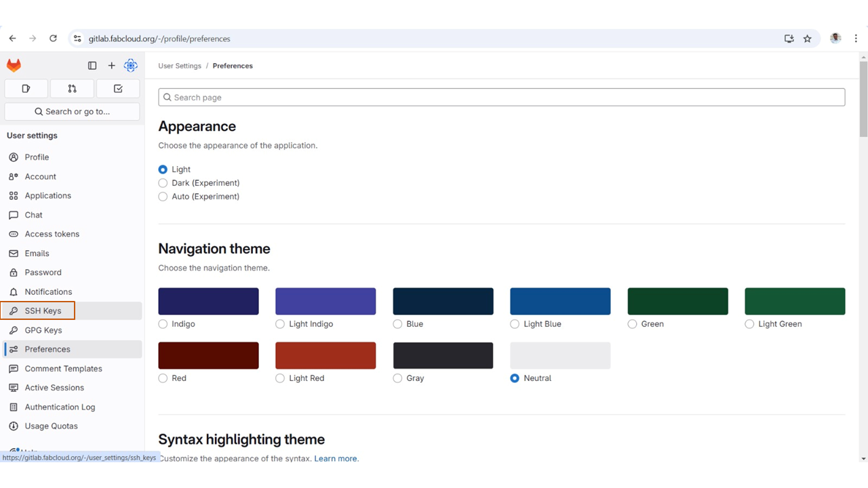Screen dimensions: 868x488
Task: Select the Light appearance option
Action: pyautogui.click(x=163, y=169)
